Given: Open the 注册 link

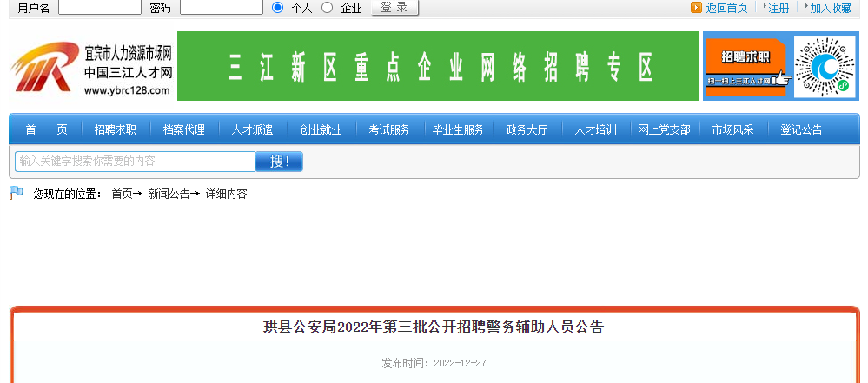Looking at the screenshot, I should click(x=779, y=8).
